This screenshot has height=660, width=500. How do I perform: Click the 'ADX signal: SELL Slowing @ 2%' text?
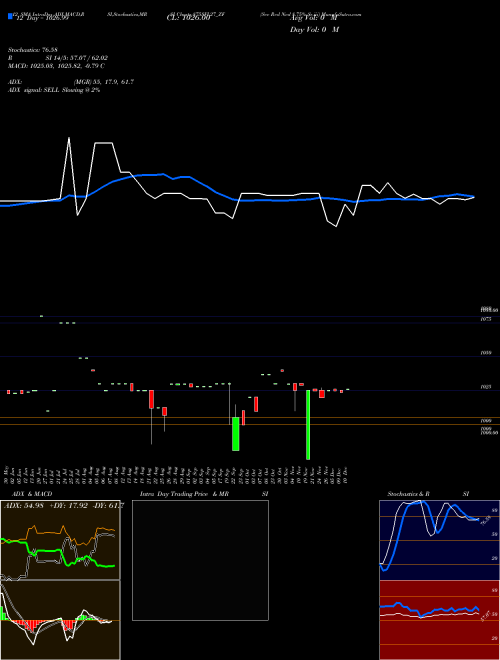click(x=54, y=90)
